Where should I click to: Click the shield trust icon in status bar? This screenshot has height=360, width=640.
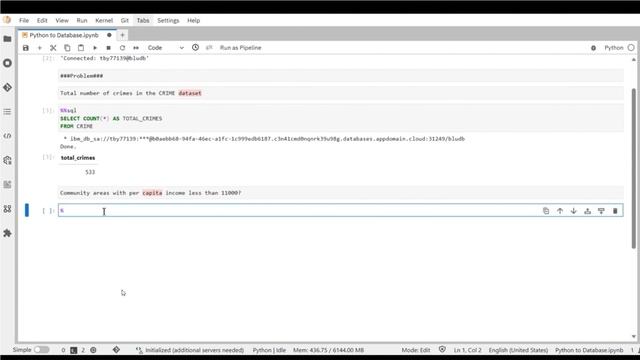[x=442, y=349]
